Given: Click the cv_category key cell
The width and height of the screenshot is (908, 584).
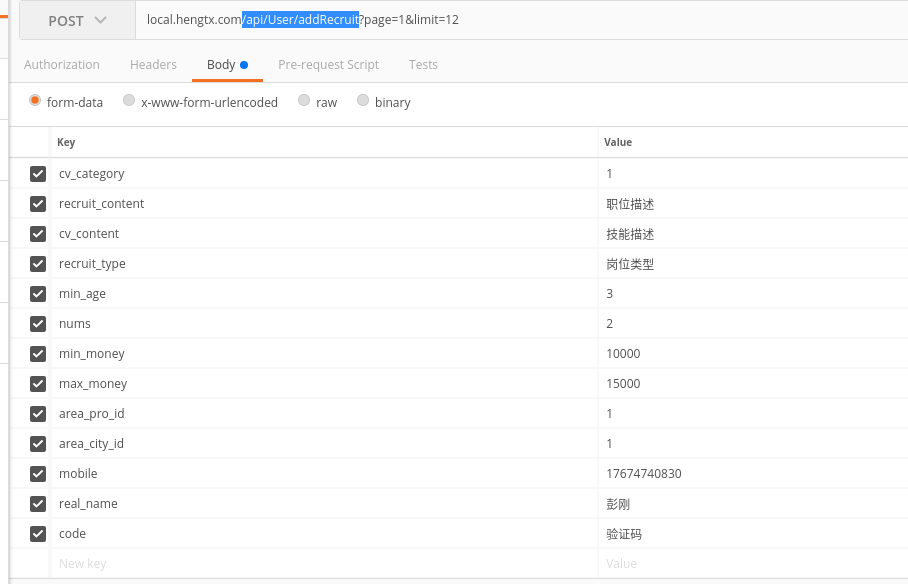Looking at the screenshot, I should (324, 174).
